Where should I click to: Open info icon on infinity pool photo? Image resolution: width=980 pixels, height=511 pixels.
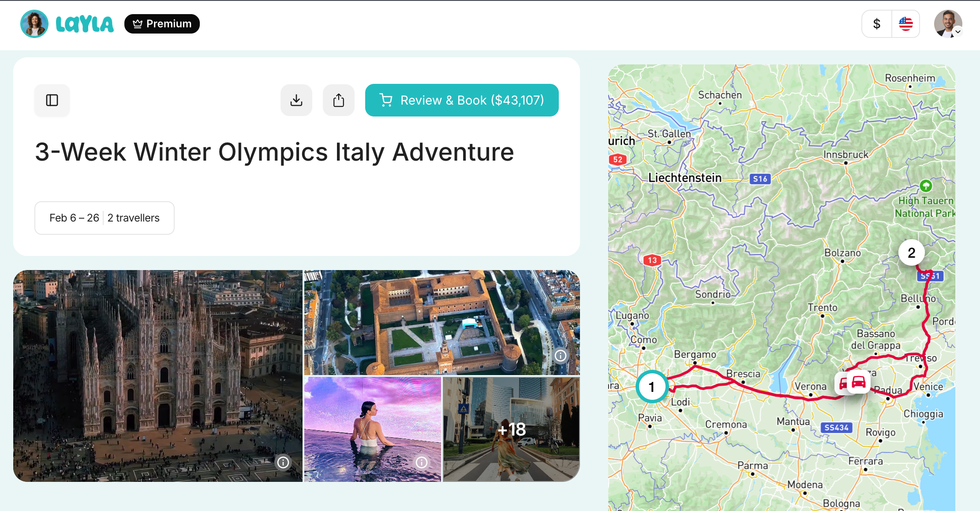tap(422, 462)
